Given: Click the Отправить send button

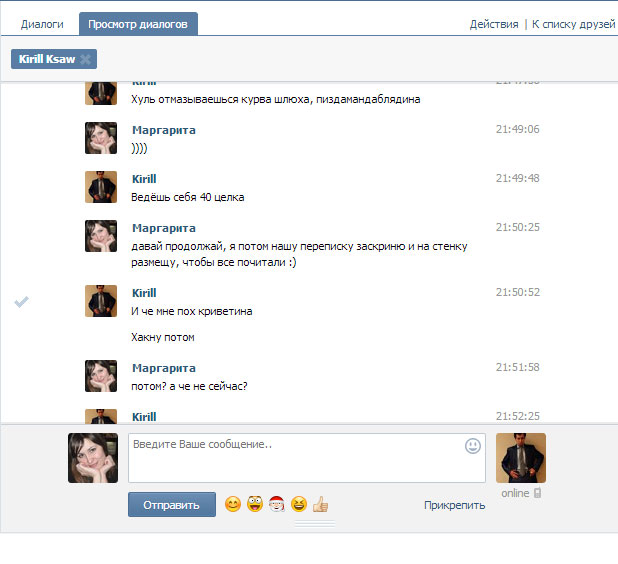Looking at the screenshot, I should point(172,504).
